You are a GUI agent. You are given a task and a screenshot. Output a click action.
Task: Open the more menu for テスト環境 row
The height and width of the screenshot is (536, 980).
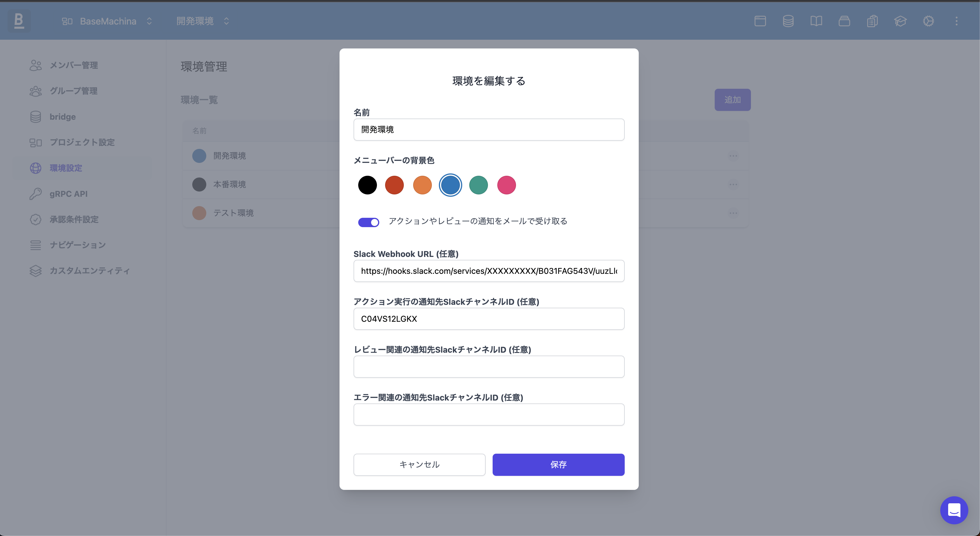(x=733, y=213)
